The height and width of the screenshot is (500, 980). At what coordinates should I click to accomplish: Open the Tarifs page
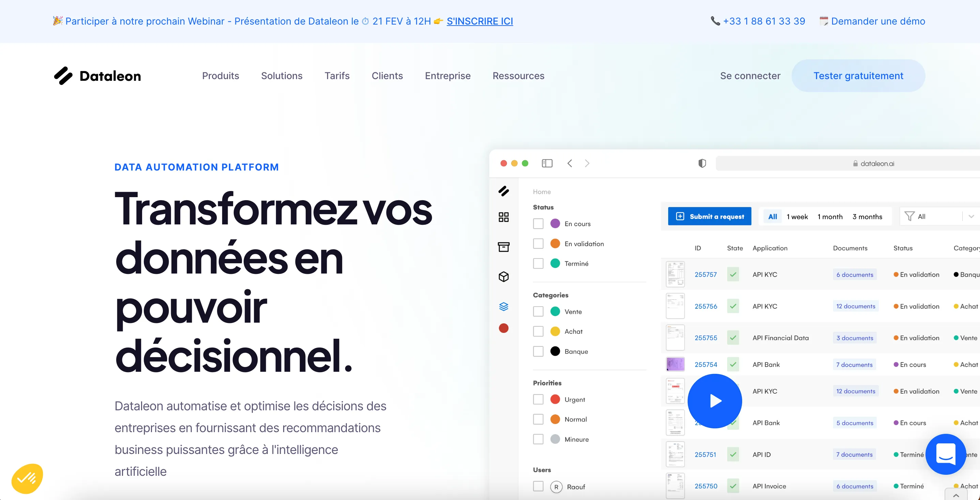click(337, 76)
